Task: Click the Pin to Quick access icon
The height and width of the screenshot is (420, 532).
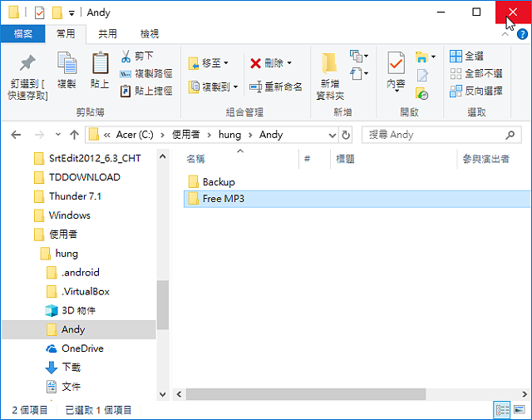Action: [x=27, y=63]
